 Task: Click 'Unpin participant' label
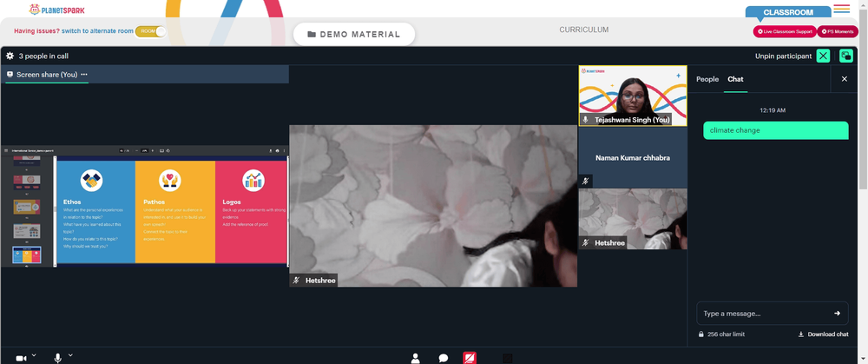pyautogui.click(x=783, y=56)
